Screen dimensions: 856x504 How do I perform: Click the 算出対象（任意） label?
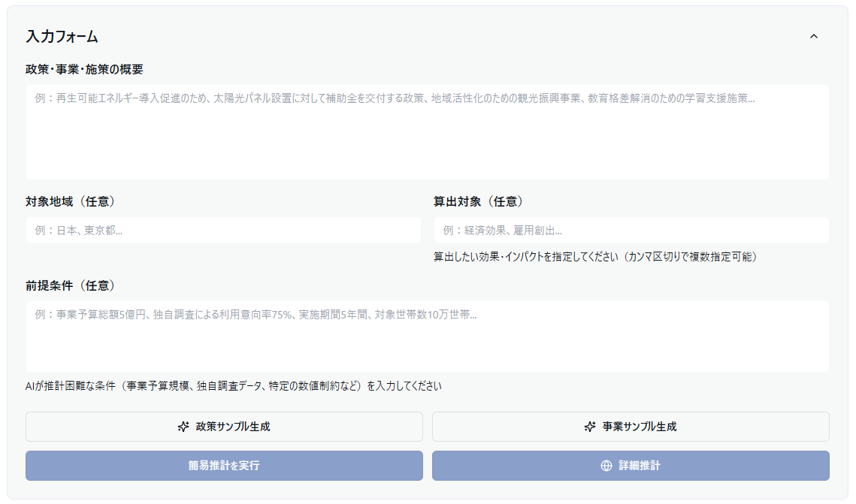[478, 201]
